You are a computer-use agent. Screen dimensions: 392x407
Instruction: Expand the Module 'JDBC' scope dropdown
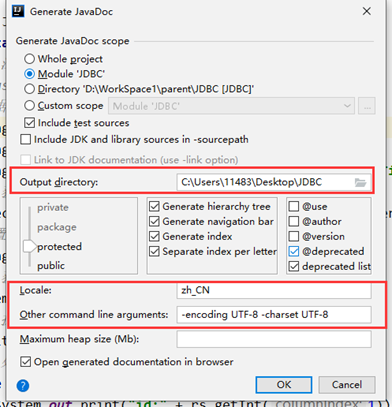231,106
